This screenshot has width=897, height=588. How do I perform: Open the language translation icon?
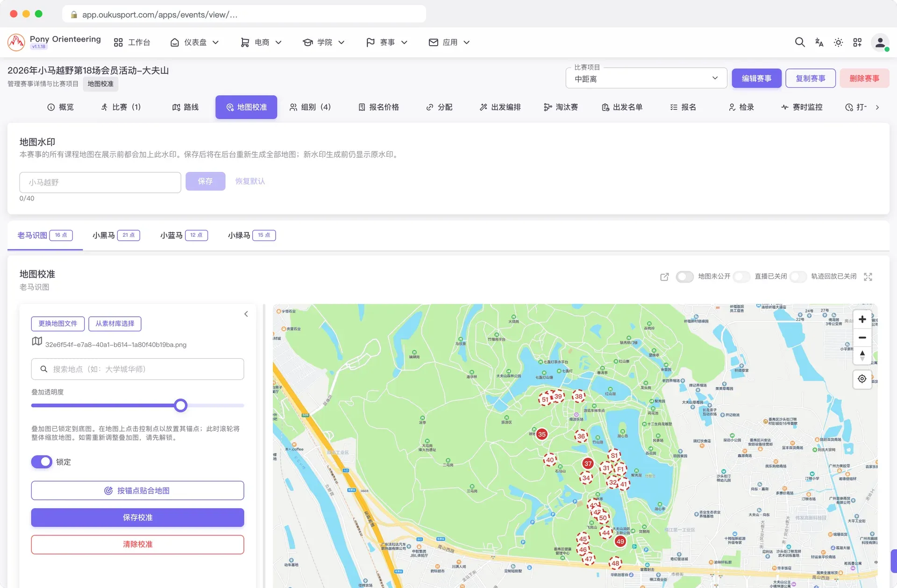tap(819, 42)
